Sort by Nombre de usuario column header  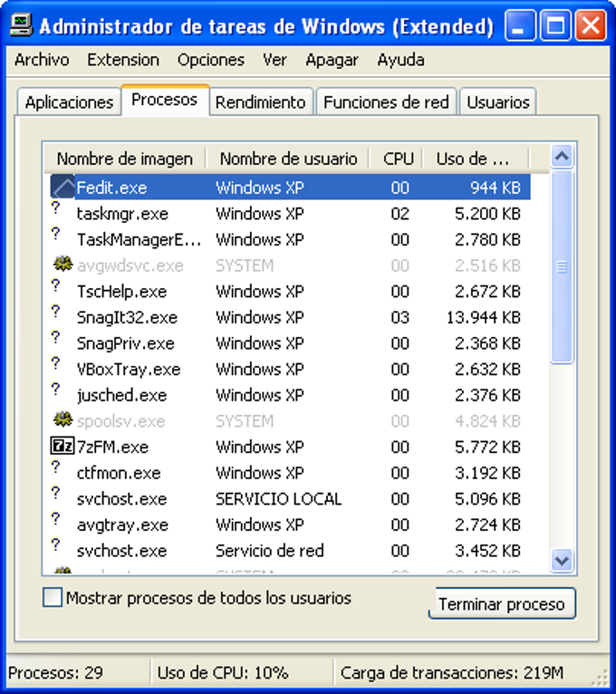pos(288,159)
